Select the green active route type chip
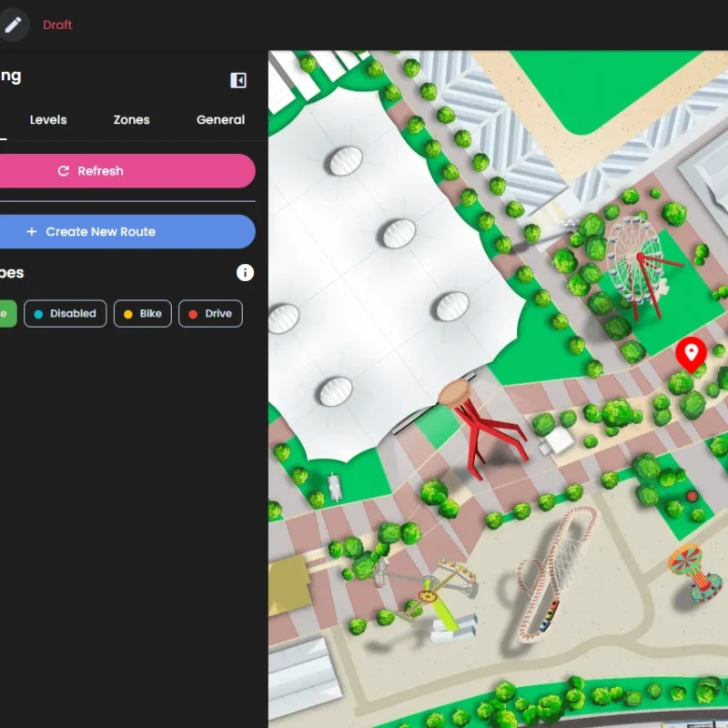Viewport: 728px width, 728px height. (x=6, y=313)
